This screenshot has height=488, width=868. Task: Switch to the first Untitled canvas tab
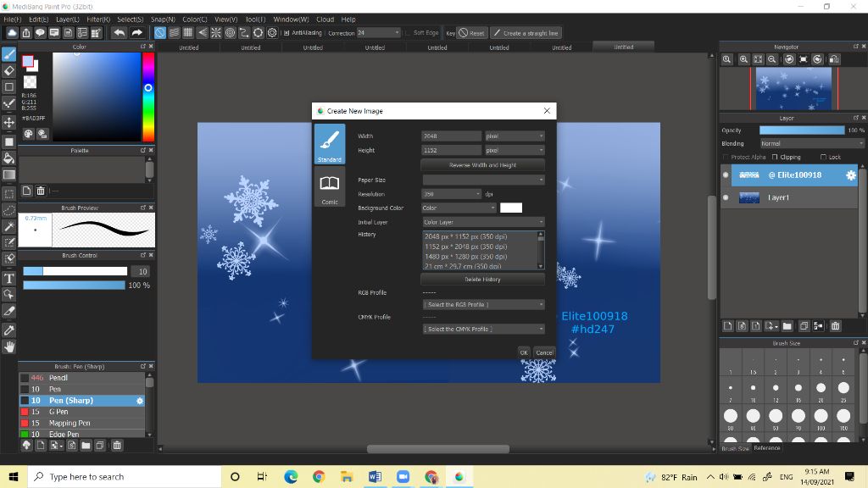coord(189,47)
